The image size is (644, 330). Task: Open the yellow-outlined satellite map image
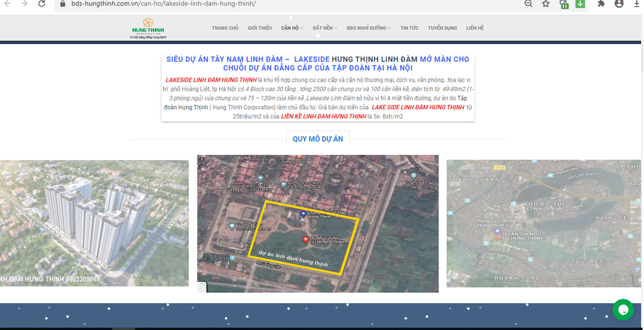click(x=318, y=224)
